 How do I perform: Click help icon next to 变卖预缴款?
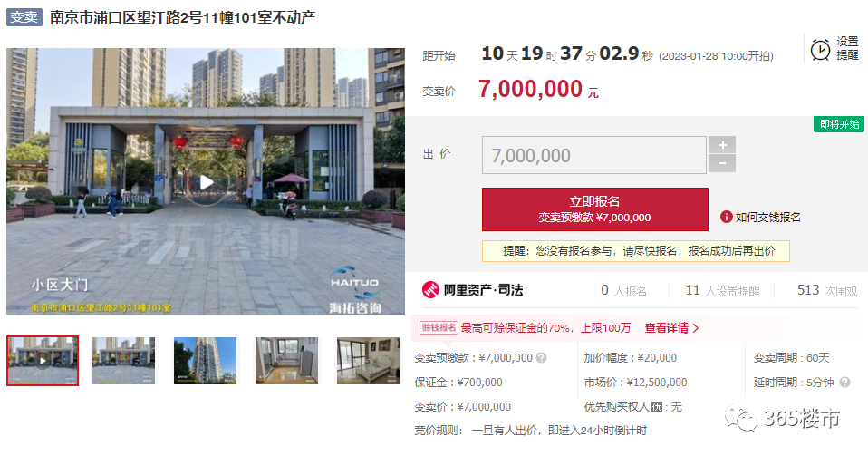coord(542,358)
